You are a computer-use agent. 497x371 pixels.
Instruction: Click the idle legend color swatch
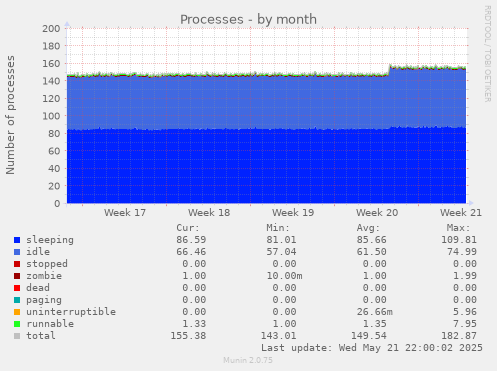(17, 252)
